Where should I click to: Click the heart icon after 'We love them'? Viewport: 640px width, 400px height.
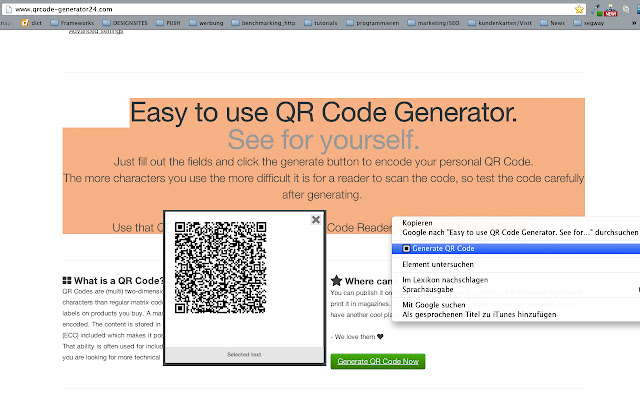click(380, 336)
